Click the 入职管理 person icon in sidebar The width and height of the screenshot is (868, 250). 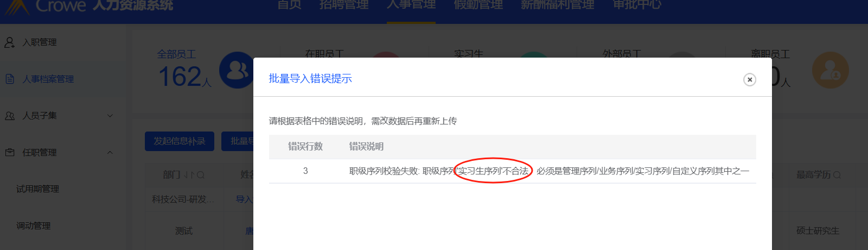10,42
